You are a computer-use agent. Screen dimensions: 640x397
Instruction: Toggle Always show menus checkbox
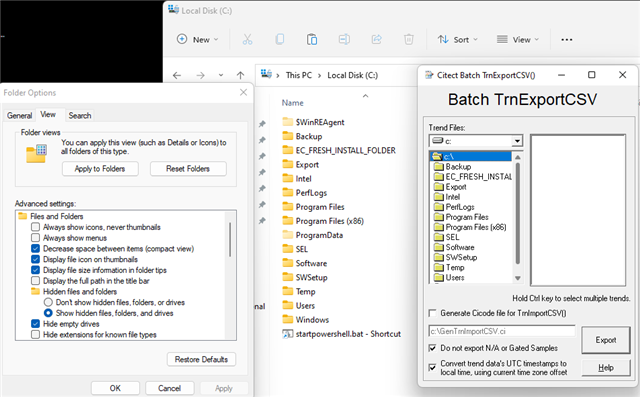[x=36, y=237]
